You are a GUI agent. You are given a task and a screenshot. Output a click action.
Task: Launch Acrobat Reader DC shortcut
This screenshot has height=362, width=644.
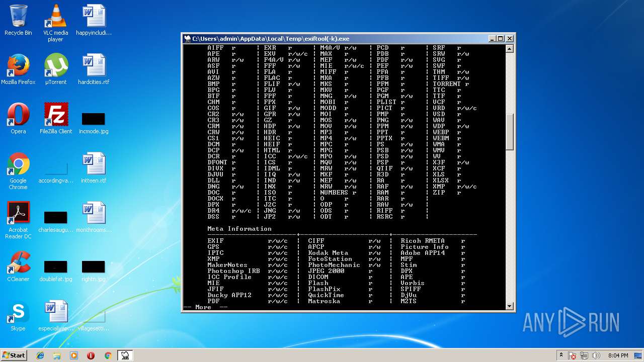click(x=18, y=220)
